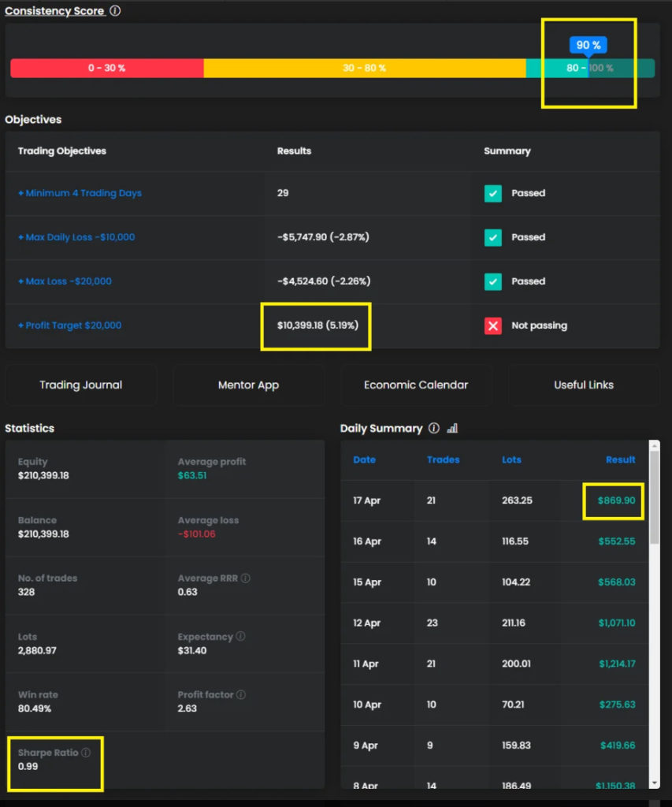Click the Sharpe Ratio info icon
The image size is (672, 807).
click(86, 753)
